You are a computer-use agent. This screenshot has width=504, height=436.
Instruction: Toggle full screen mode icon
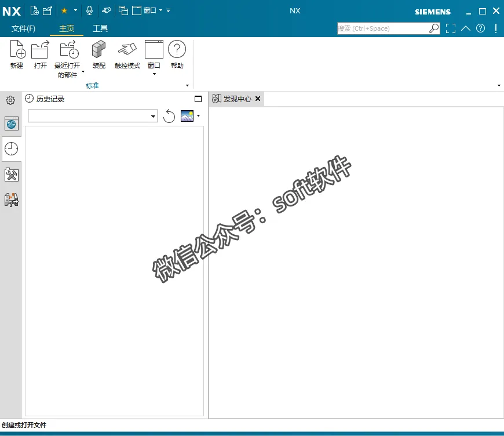451,28
